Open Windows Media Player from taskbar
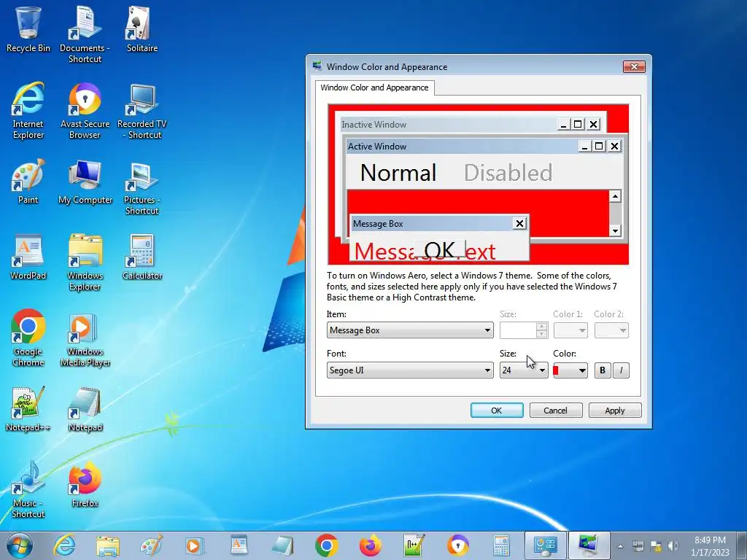 pos(194,545)
